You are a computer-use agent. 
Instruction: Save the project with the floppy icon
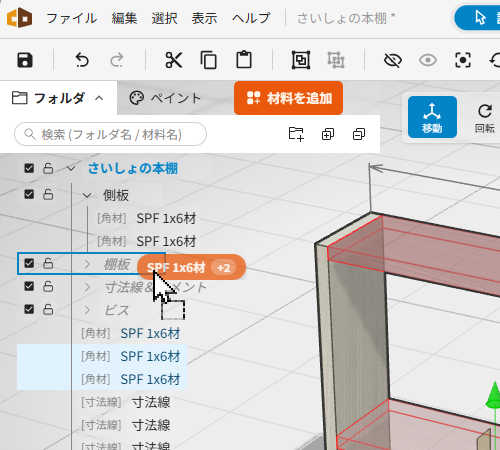[x=25, y=60]
